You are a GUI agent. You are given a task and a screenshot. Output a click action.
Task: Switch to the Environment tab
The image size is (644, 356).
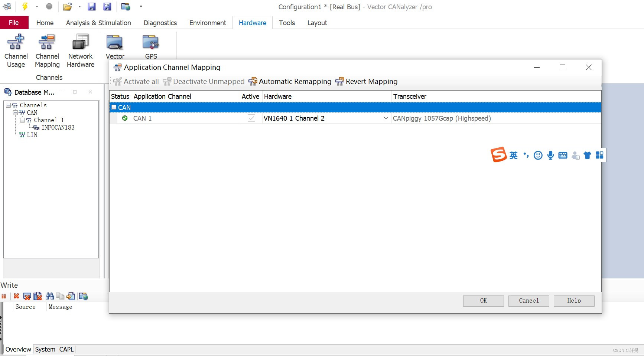pos(208,23)
